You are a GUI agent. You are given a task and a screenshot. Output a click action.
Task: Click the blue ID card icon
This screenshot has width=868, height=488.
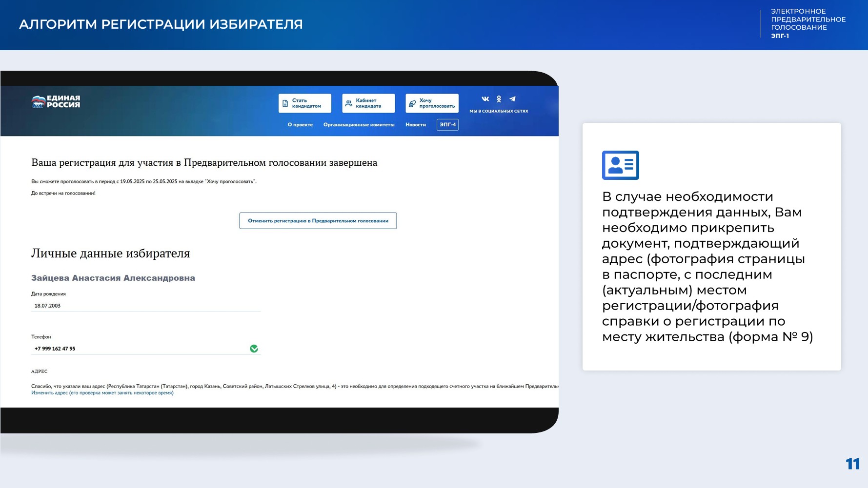click(620, 165)
